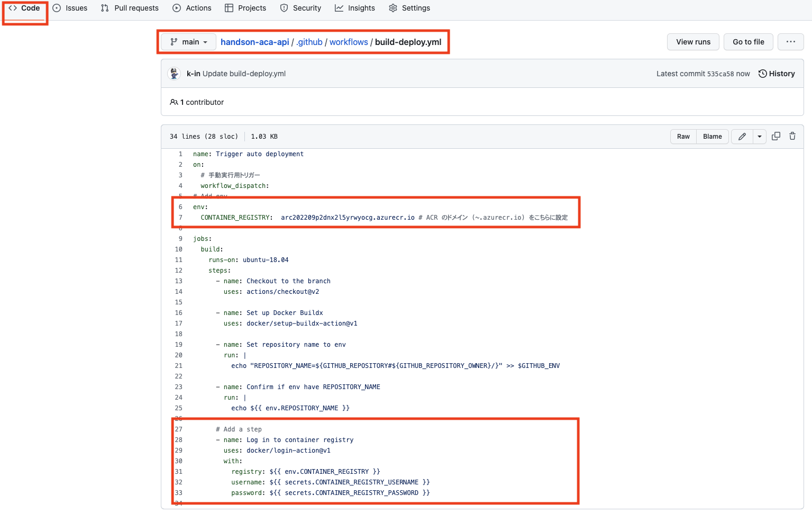Select line number 29
The width and height of the screenshot is (812, 513).
tap(179, 451)
